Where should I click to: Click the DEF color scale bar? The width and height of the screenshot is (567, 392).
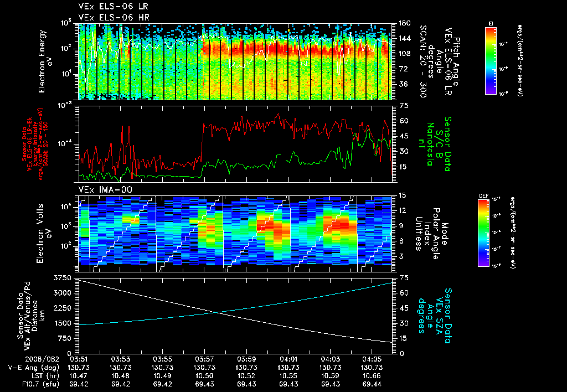(x=483, y=233)
